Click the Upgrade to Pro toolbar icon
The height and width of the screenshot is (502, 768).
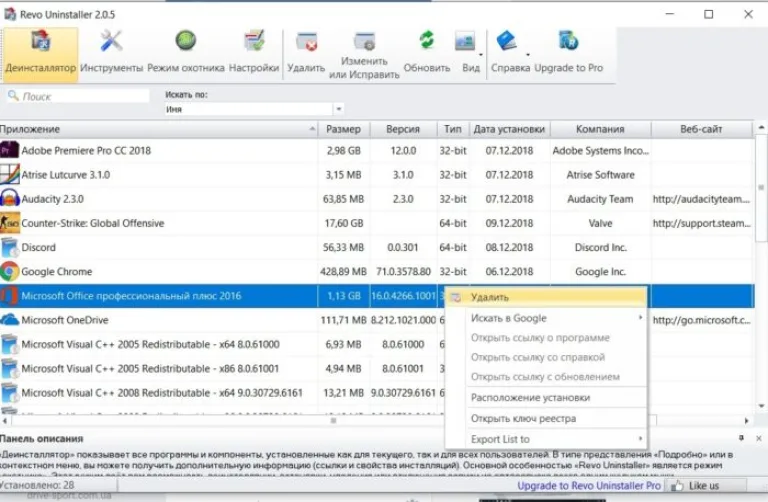[568, 41]
